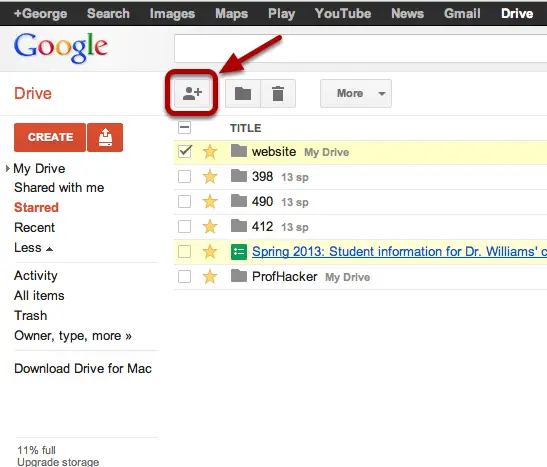Check the 490 folder checkbox
547x467 pixels.
click(184, 201)
